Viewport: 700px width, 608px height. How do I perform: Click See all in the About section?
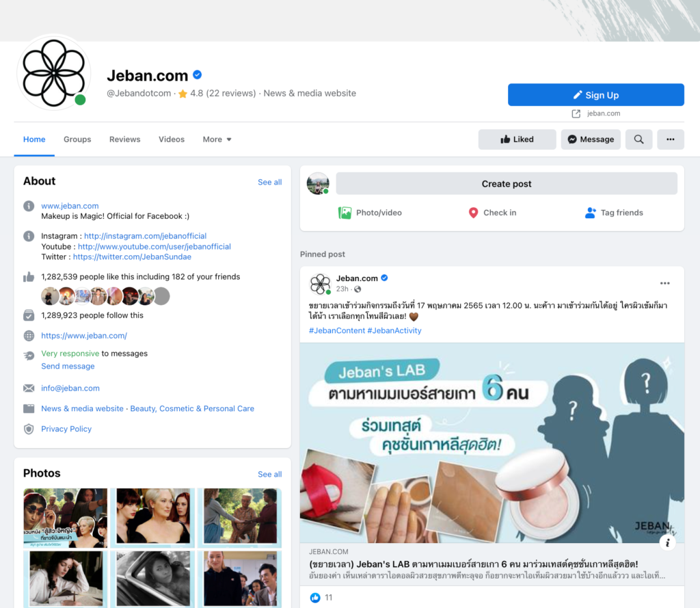point(269,183)
